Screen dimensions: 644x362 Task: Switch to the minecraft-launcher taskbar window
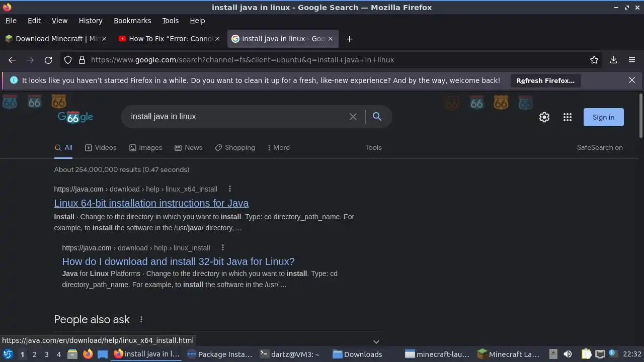[437, 354]
